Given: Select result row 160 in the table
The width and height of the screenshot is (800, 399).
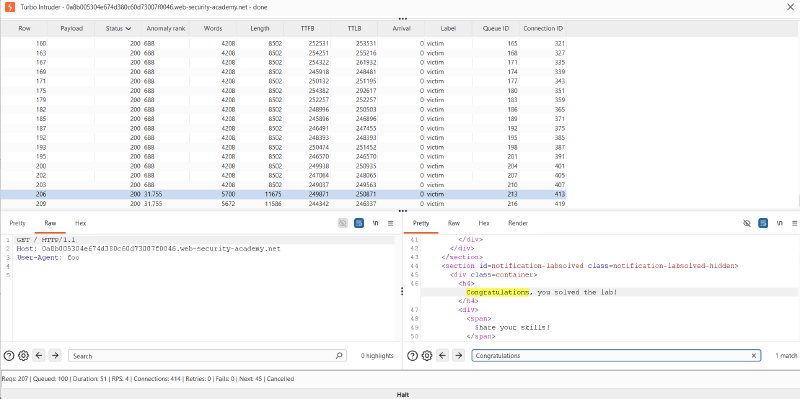Looking at the screenshot, I should point(283,43).
